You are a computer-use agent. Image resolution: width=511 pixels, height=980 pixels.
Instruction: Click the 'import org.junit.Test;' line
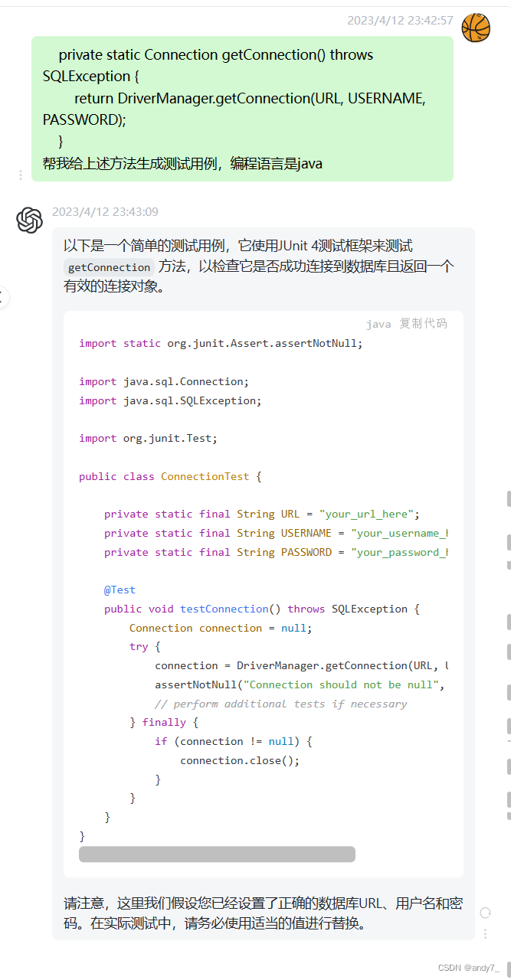(x=148, y=438)
